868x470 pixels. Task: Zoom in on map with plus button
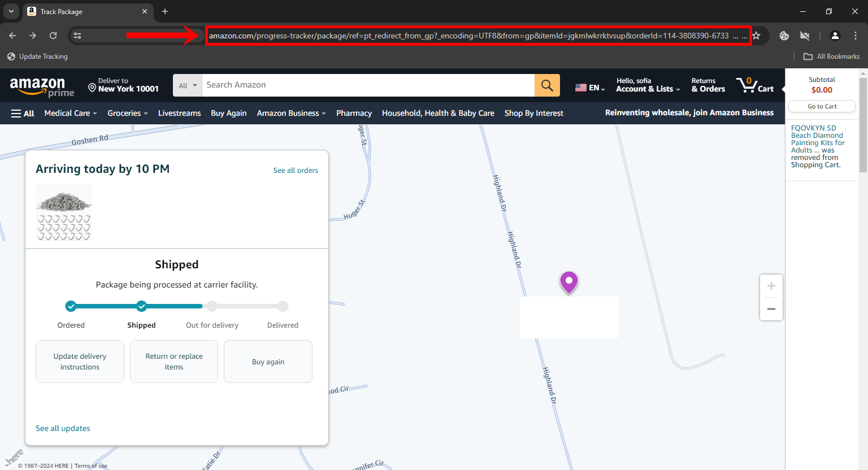(x=771, y=286)
